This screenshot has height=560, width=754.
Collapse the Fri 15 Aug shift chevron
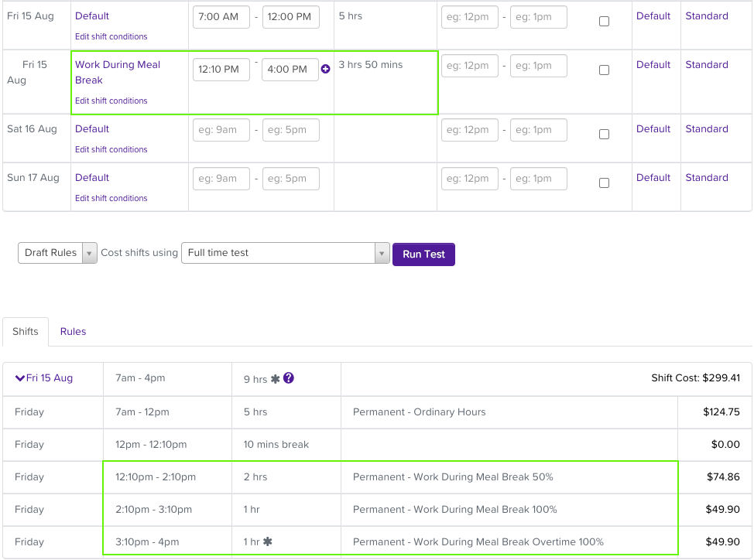pos(20,378)
